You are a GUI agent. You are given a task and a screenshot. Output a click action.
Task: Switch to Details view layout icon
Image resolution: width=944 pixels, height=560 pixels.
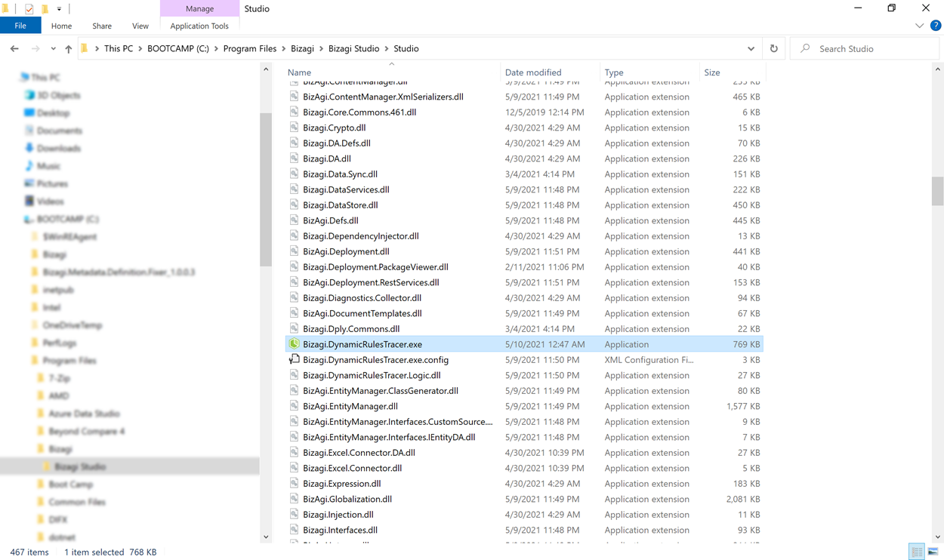[917, 552]
